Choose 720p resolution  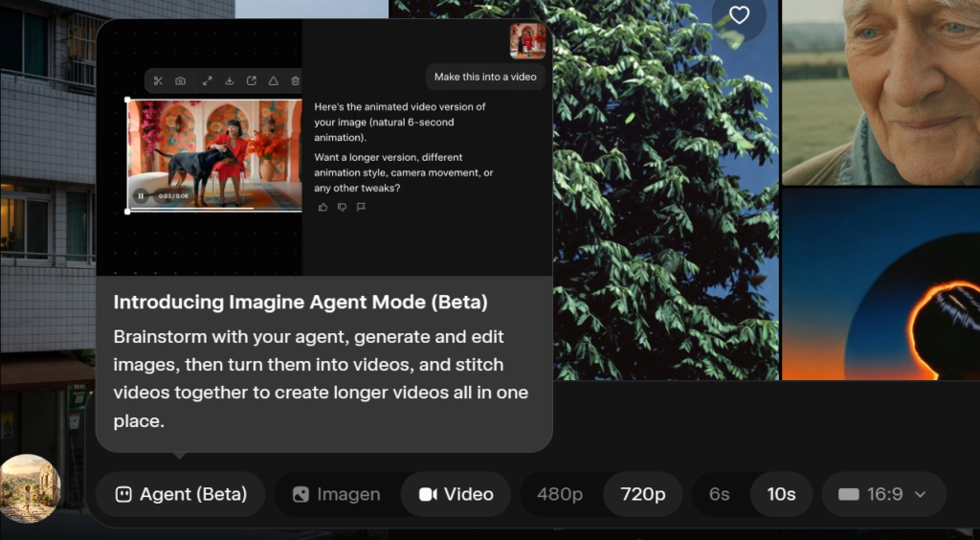point(643,494)
